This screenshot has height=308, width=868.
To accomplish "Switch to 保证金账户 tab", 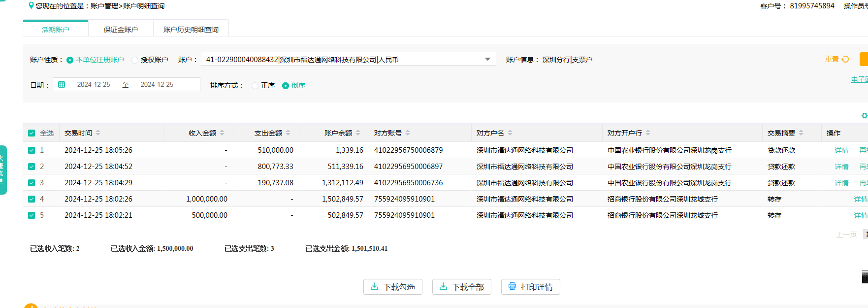I will click(121, 30).
